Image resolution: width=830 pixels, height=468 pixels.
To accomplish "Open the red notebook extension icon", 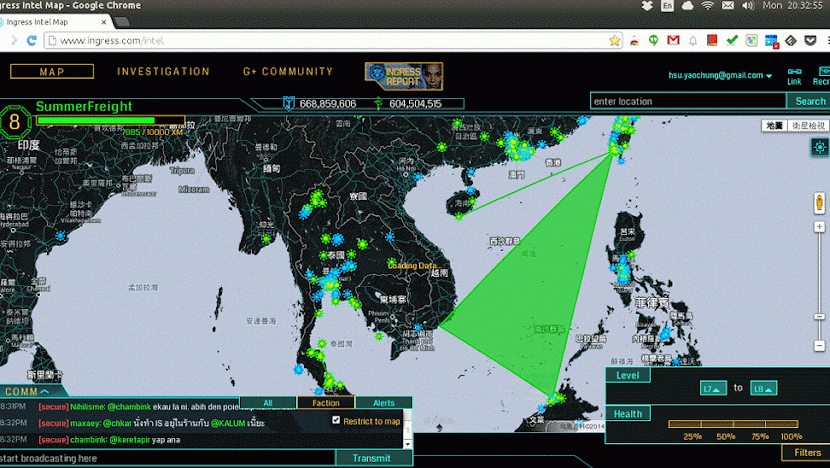I will [712, 41].
